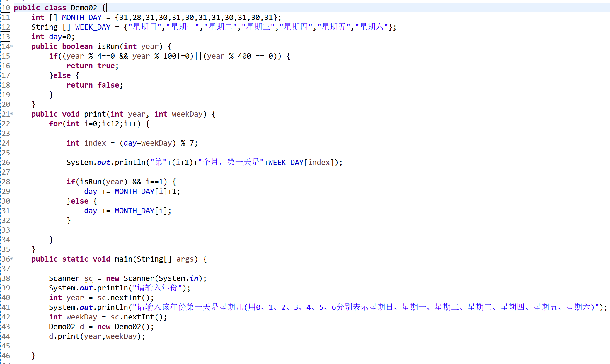Click 'for' keyword in the loop at line 22

55,124
